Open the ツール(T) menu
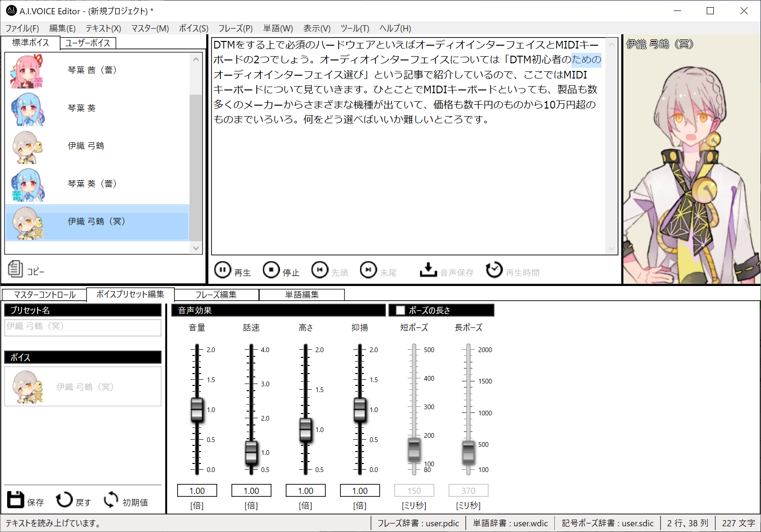Screen dimensions: 761x532 (x=355, y=28)
